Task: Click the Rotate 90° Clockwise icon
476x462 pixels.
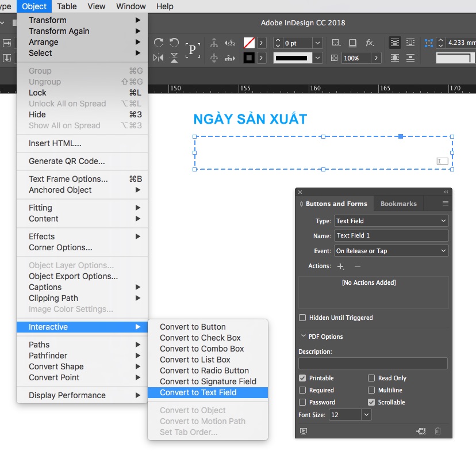Action: [159, 43]
